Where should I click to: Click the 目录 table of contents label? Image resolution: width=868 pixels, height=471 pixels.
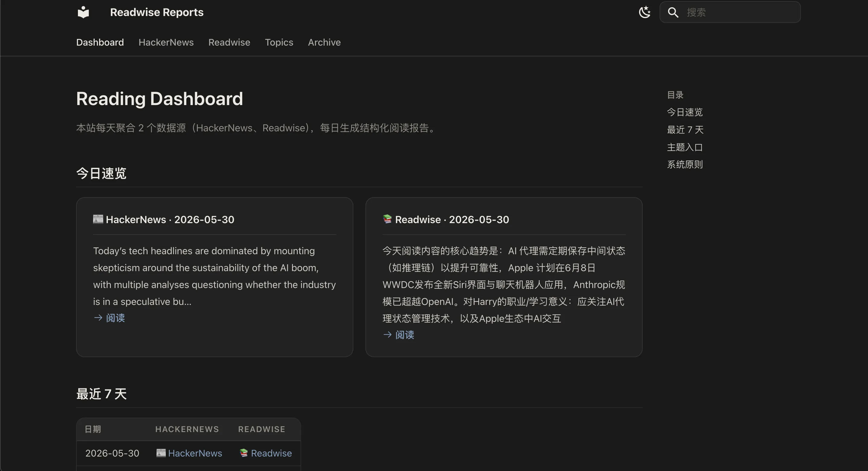tap(675, 95)
